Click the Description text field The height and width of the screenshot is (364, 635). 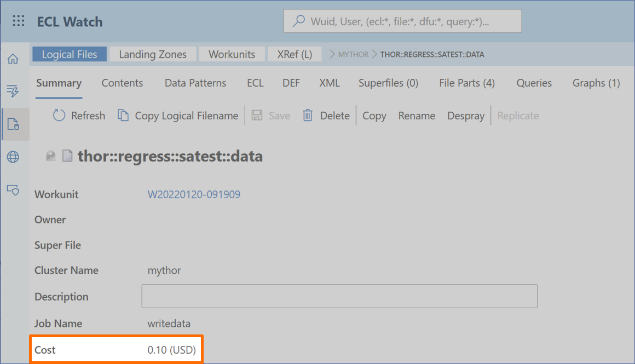tap(339, 296)
